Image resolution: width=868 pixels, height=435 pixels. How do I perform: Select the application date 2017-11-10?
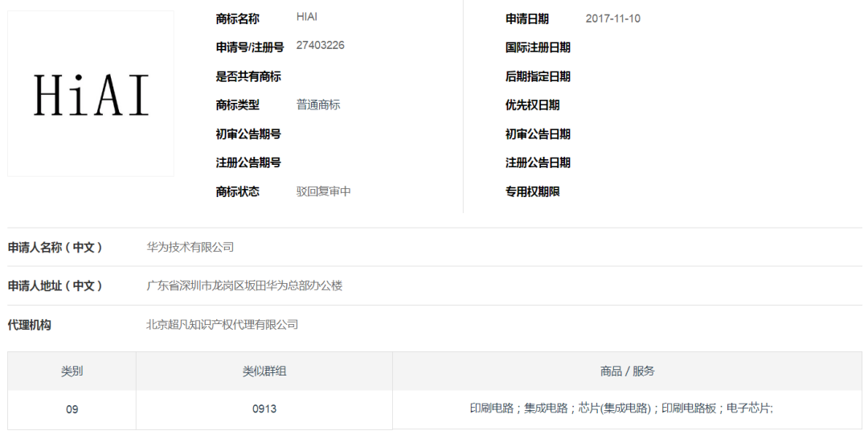coord(612,18)
